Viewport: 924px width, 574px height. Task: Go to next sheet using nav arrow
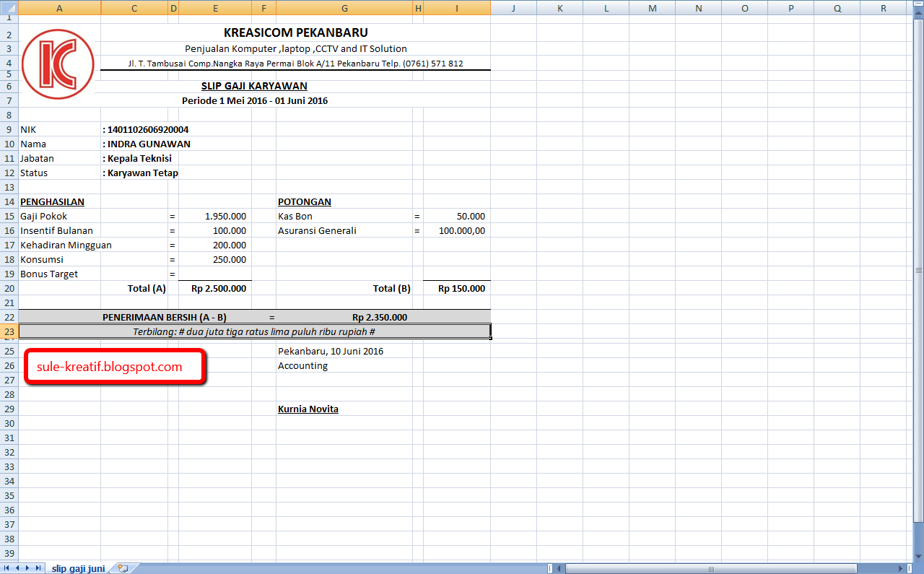pyautogui.click(x=28, y=568)
